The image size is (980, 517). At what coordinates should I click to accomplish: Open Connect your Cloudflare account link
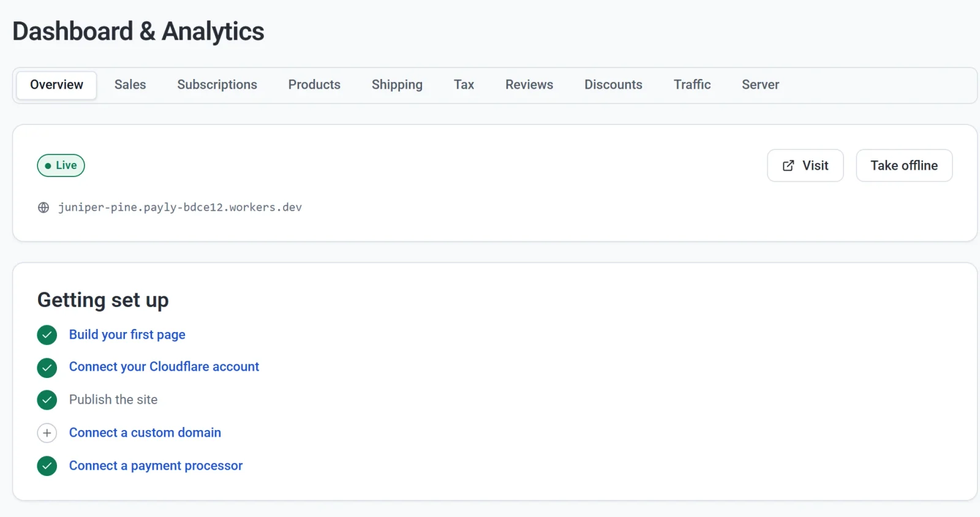pos(164,367)
